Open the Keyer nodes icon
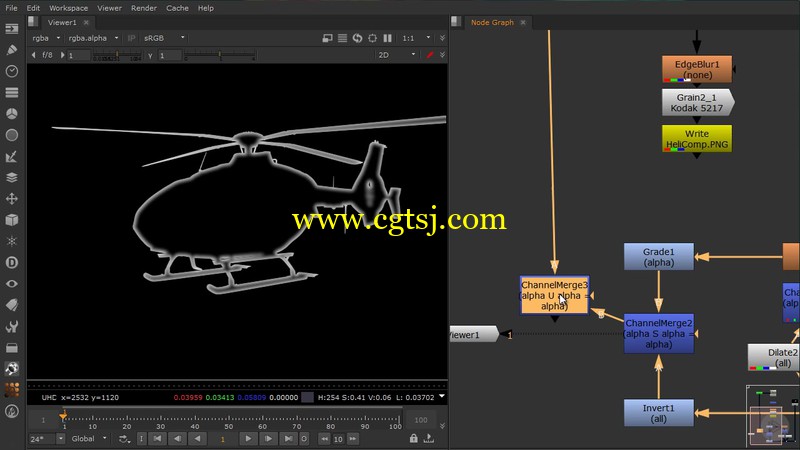 [11, 157]
